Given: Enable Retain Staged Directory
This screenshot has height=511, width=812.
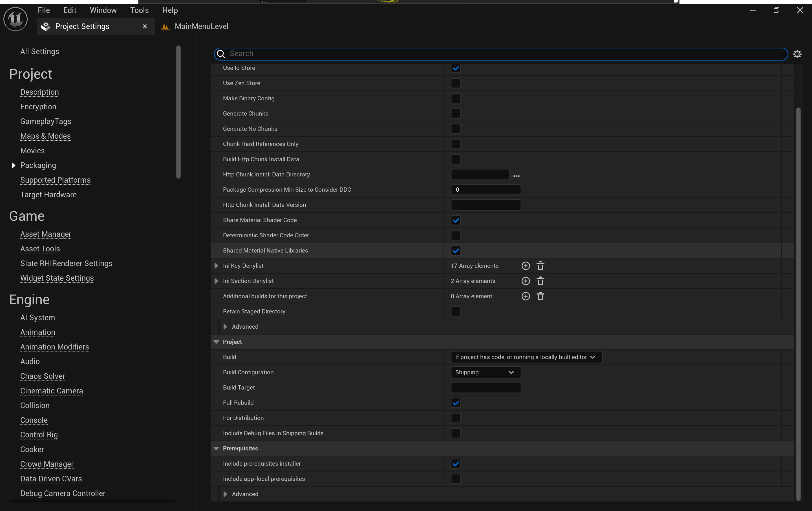Looking at the screenshot, I should [456, 311].
